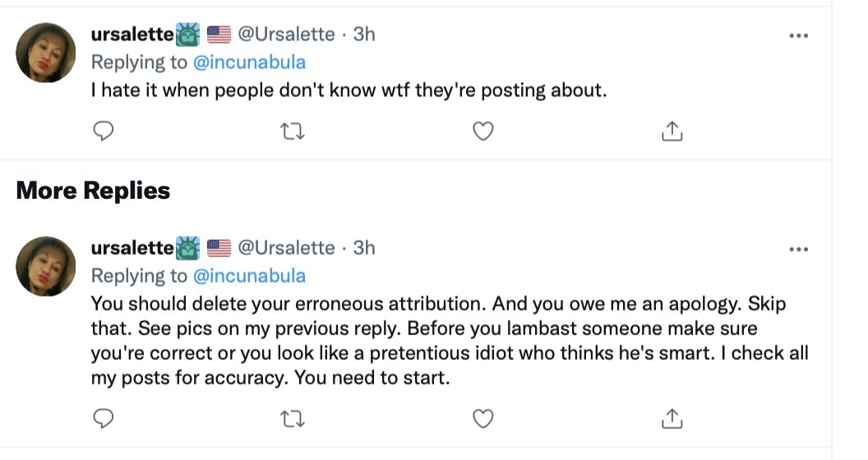This screenshot has height=460, width=868.
Task: Open ursalette display name in first tweet
Action: click(132, 34)
